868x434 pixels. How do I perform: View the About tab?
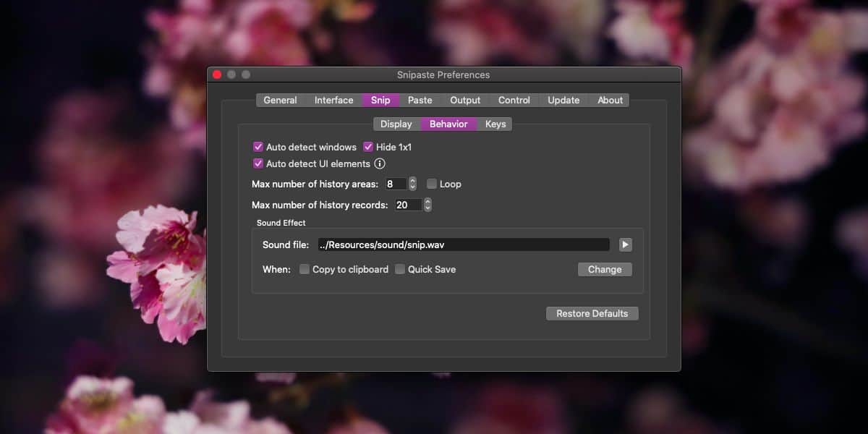(x=610, y=101)
